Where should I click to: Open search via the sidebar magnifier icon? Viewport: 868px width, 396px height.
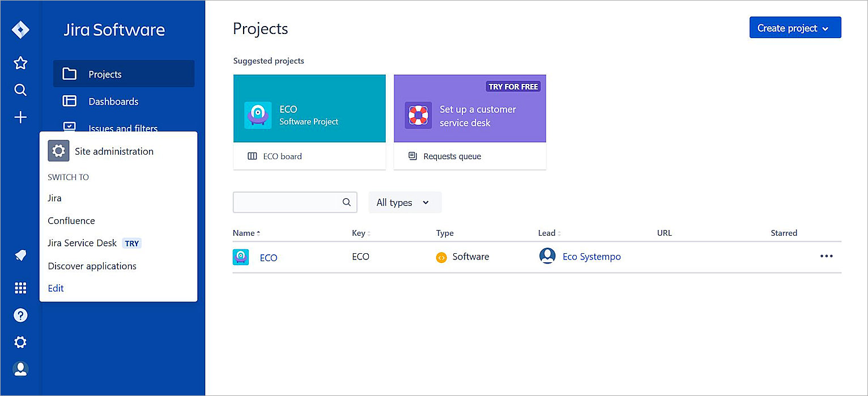(x=20, y=90)
